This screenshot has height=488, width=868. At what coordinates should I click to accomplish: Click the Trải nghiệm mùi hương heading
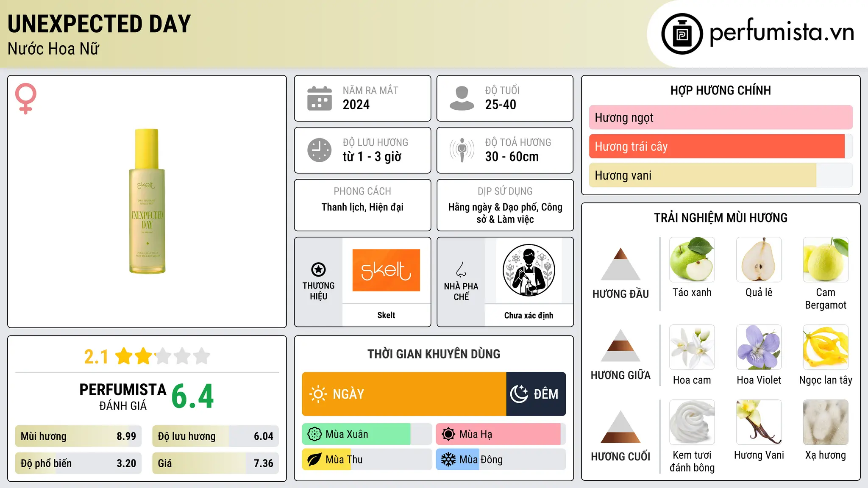(x=721, y=218)
